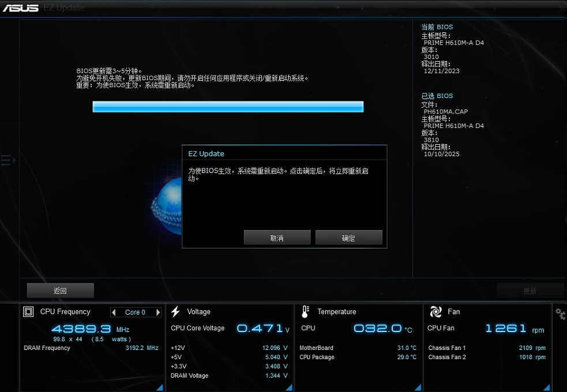Click 取消 to cancel the restart

point(277,238)
